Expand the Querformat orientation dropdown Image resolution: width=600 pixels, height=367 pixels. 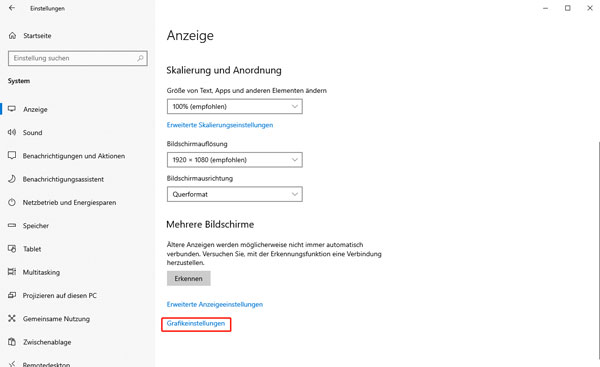pyautogui.click(x=235, y=194)
